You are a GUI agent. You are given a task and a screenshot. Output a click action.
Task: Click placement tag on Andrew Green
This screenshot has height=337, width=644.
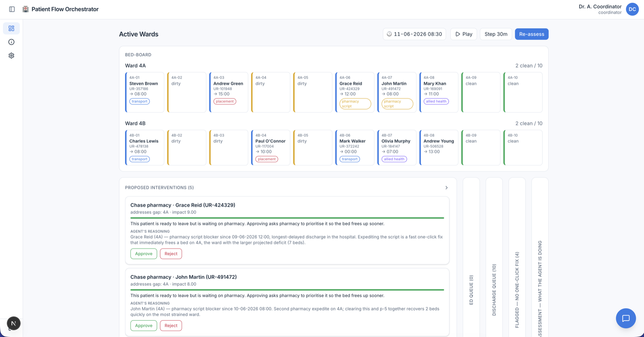(x=225, y=101)
